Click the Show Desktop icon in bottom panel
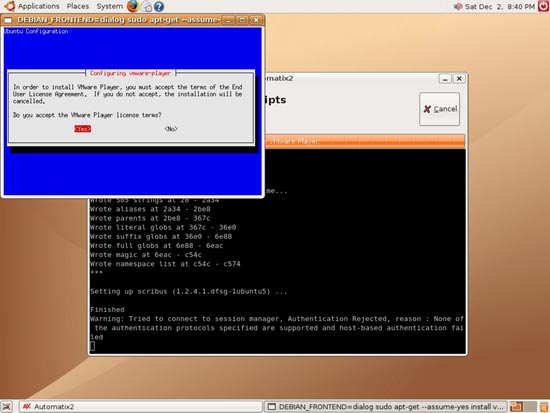This screenshot has height=413, width=550. point(6,407)
